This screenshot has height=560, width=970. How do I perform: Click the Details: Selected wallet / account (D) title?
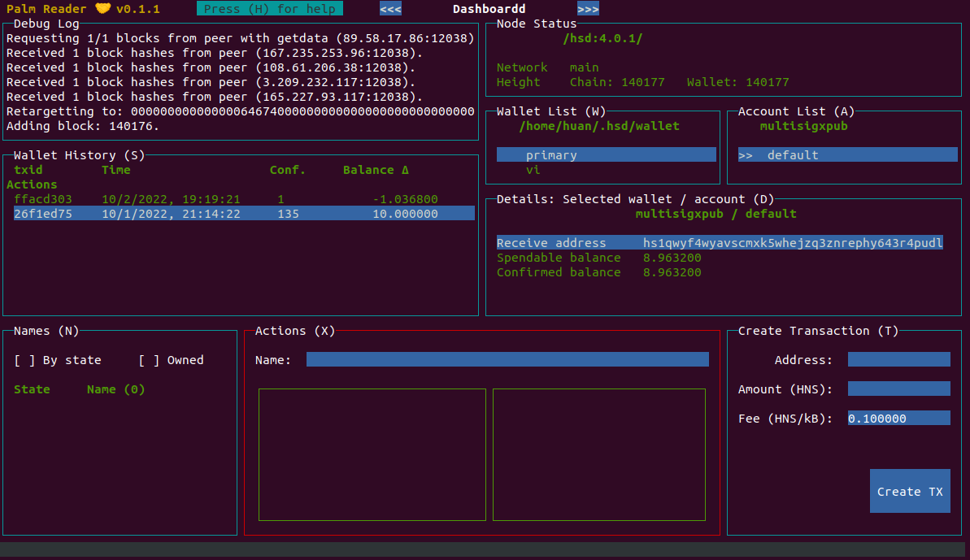tap(635, 199)
